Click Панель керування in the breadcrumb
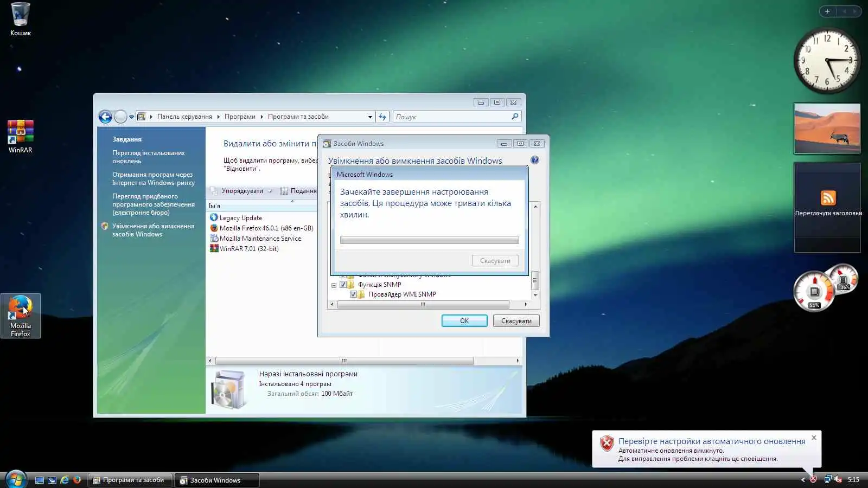The image size is (868, 488). 184,117
